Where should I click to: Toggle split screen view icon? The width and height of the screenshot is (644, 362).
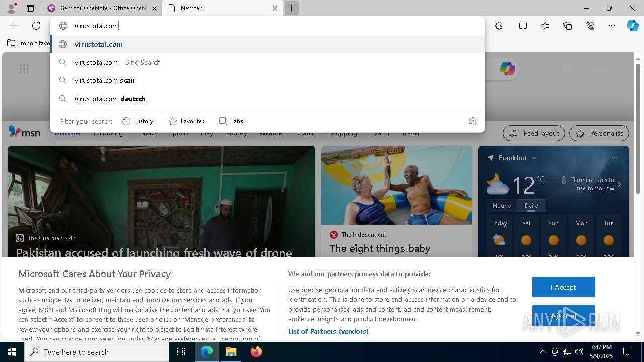[x=523, y=26]
